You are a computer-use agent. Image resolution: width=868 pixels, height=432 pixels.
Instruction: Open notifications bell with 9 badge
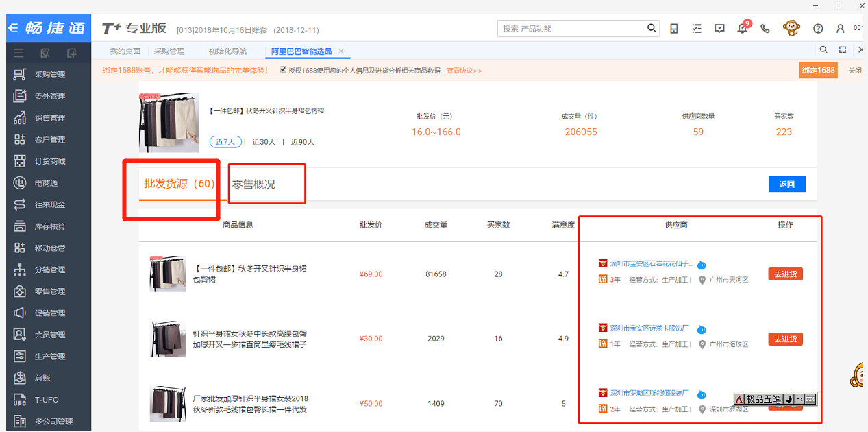[x=743, y=27]
